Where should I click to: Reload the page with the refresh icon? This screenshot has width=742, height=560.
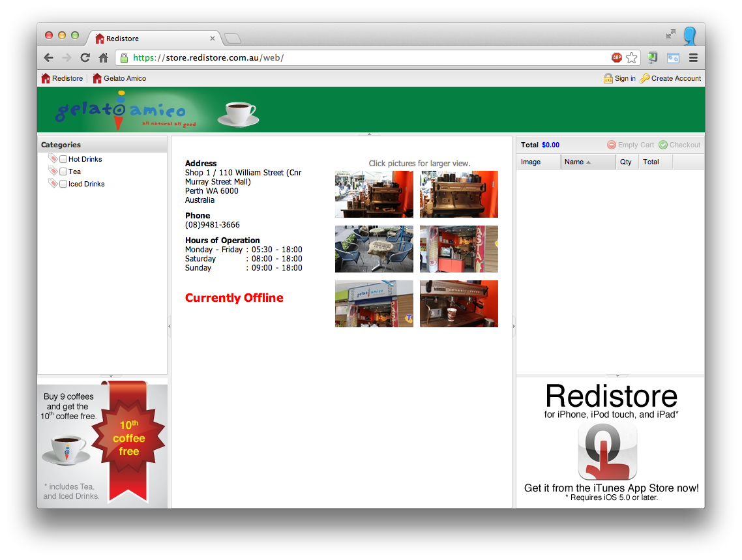point(85,58)
